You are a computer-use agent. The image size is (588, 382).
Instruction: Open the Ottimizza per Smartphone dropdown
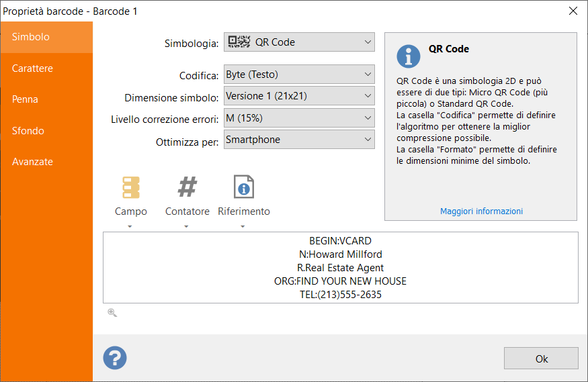click(299, 140)
